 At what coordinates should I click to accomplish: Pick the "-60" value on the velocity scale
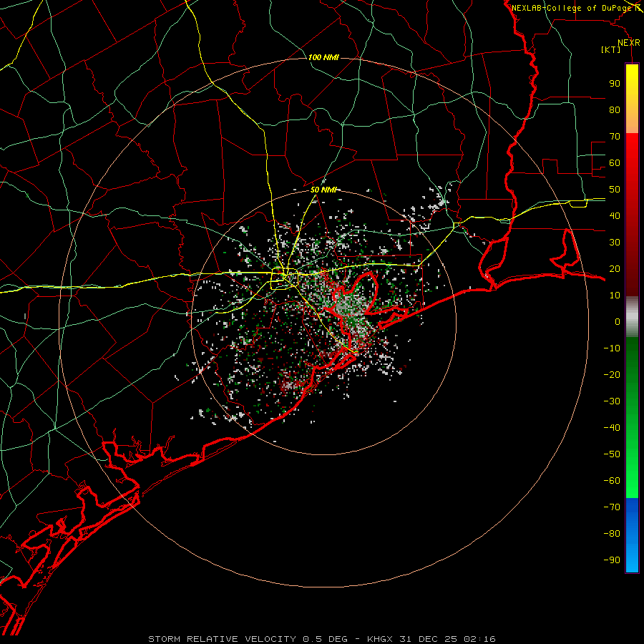point(612,481)
